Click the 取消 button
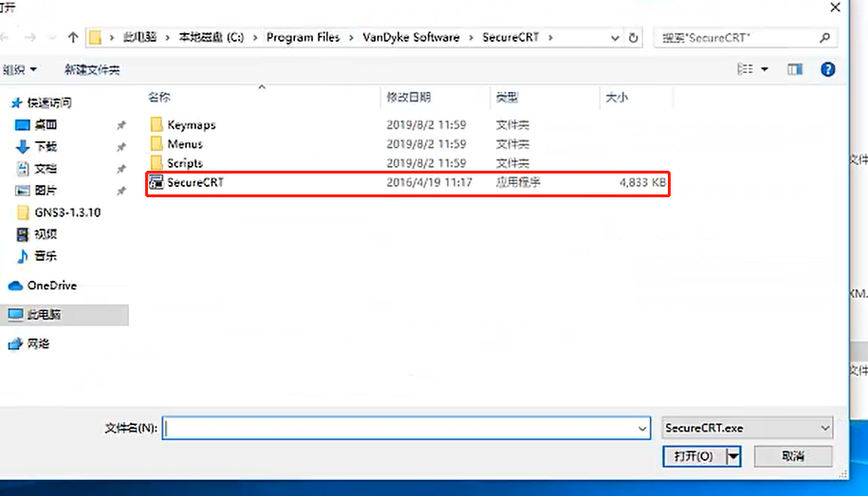This screenshot has width=868, height=496. click(793, 456)
